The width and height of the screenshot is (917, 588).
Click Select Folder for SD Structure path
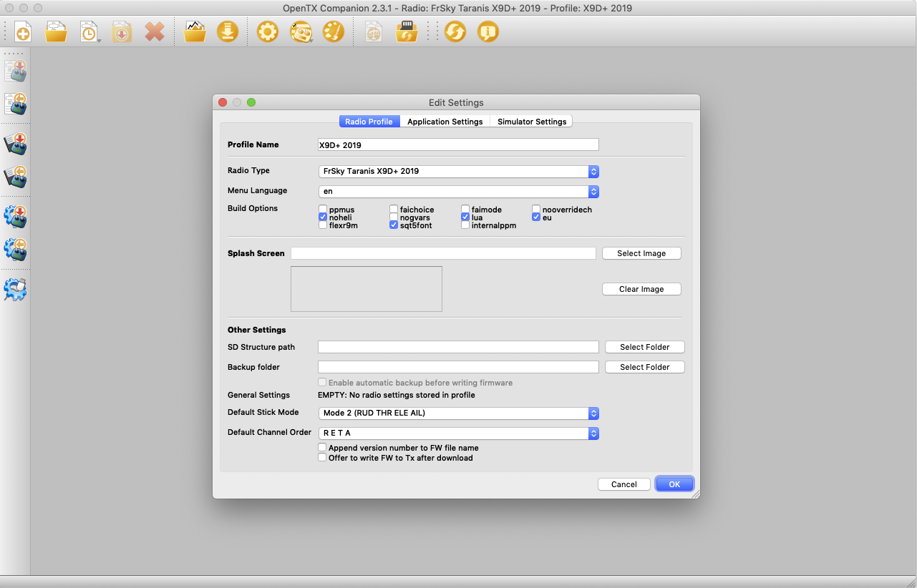[645, 347]
